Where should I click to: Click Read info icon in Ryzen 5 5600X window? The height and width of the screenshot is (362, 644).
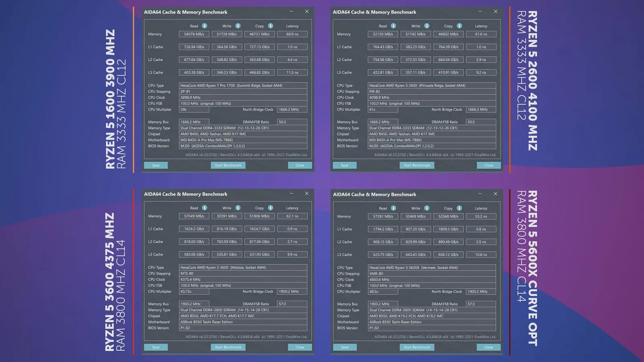[x=393, y=208]
